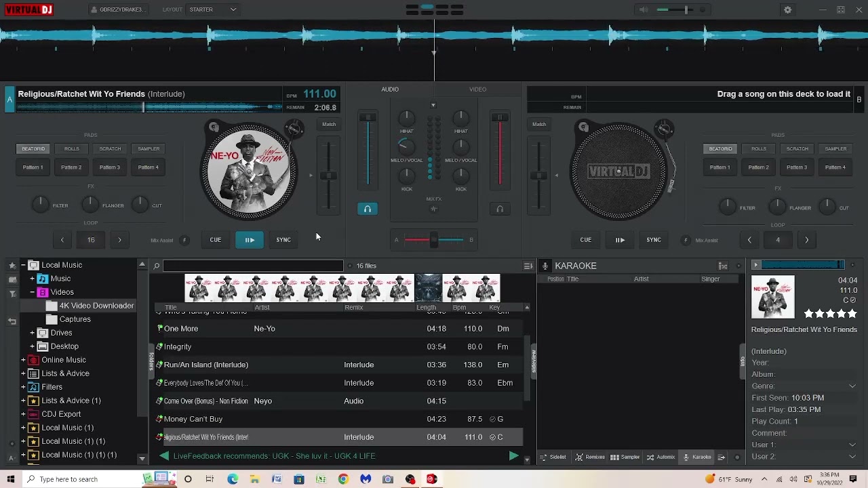Collapse the Local Music tree node

23,265
